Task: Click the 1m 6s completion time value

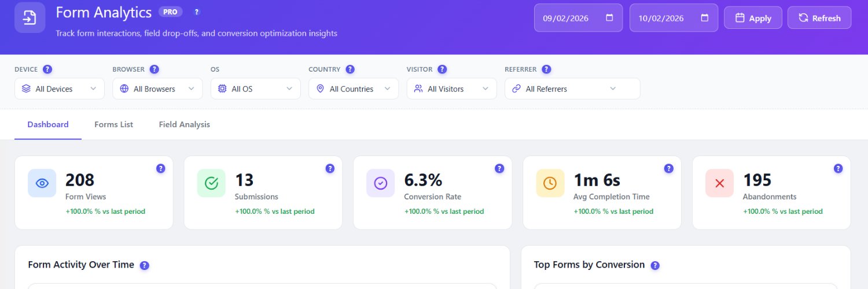Action: point(597,180)
